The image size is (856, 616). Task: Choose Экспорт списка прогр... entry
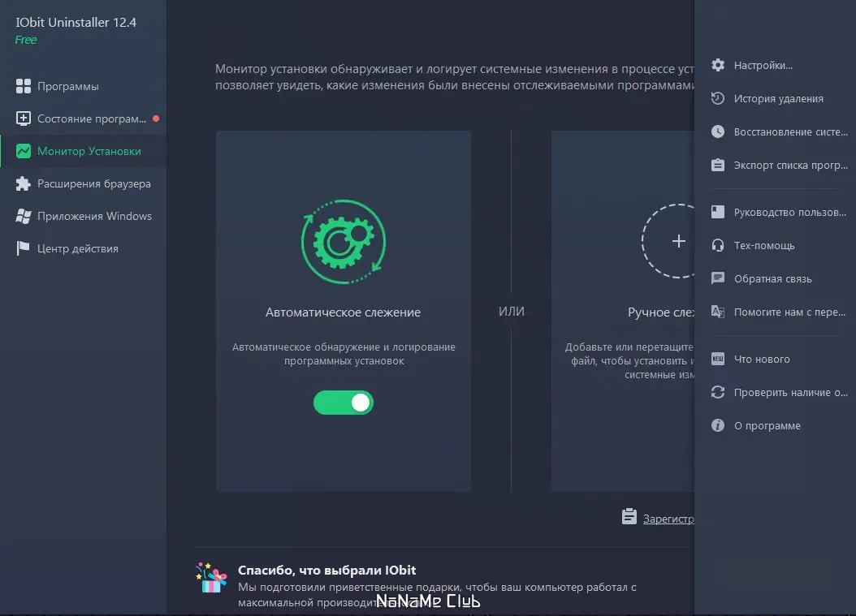[776, 165]
